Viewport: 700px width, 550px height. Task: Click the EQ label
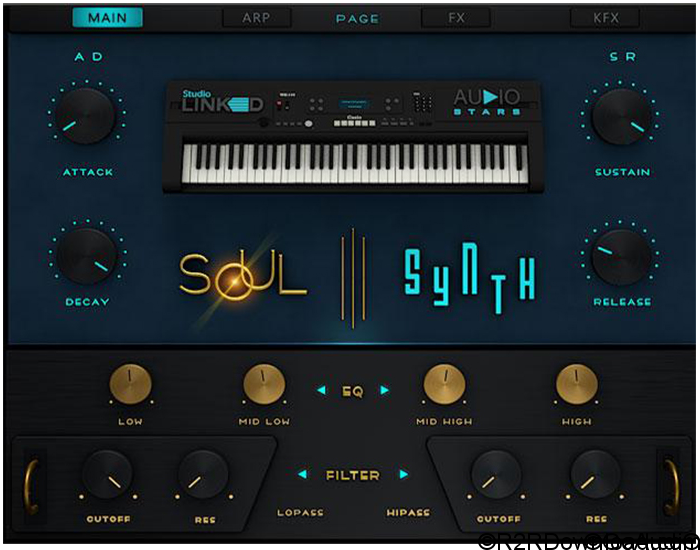(353, 392)
